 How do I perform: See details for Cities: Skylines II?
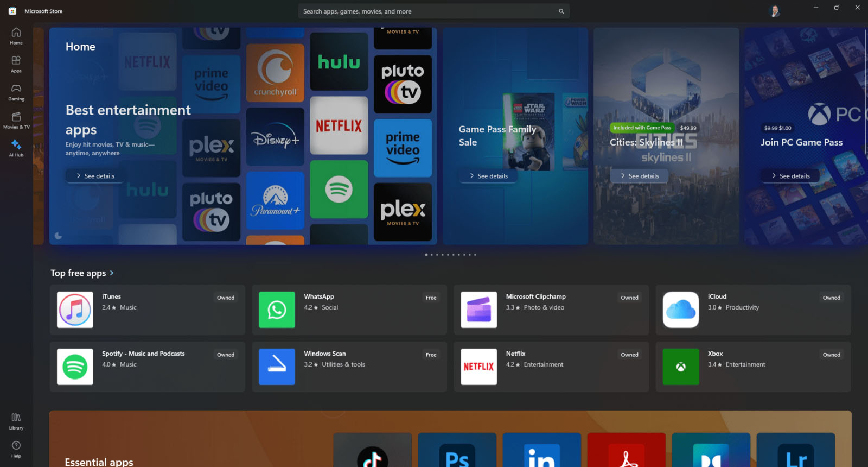(639, 176)
